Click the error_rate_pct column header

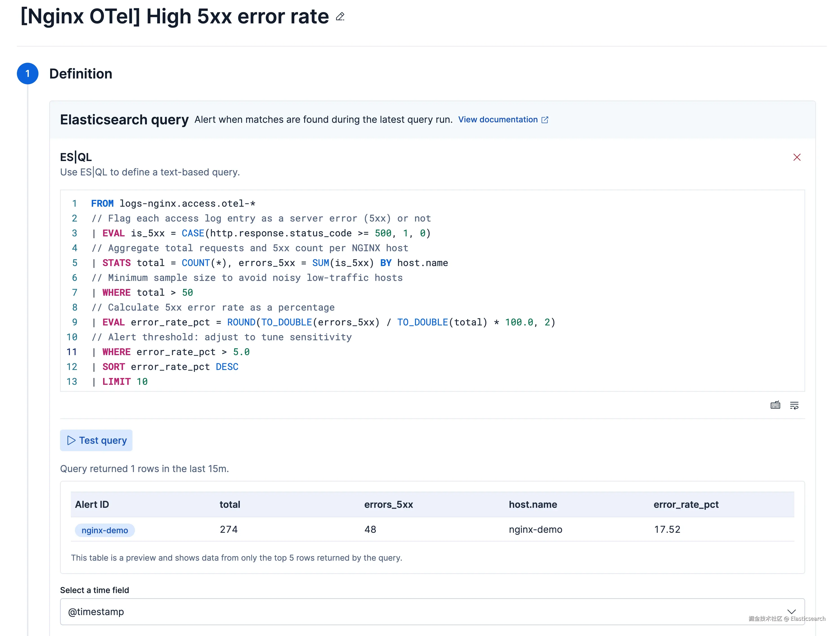coord(686,504)
